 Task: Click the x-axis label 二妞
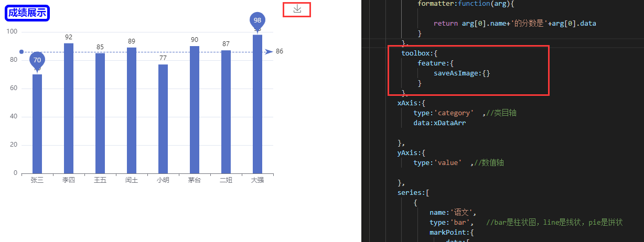point(226,180)
